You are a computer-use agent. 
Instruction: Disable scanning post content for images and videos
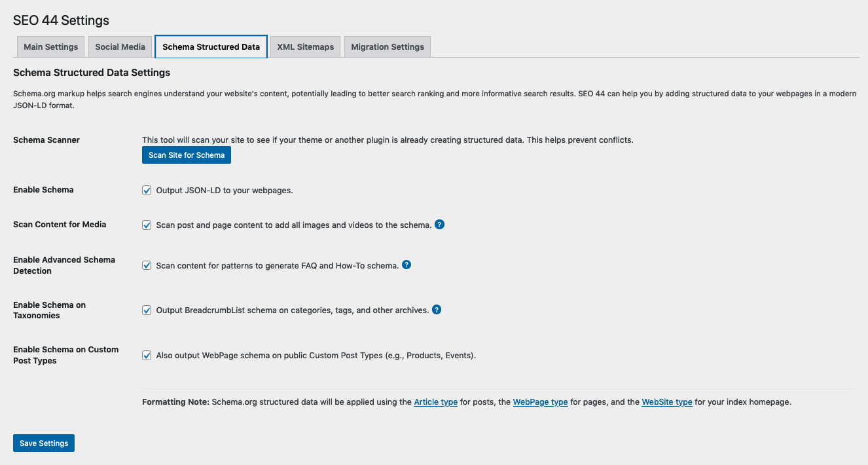(147, 224)
